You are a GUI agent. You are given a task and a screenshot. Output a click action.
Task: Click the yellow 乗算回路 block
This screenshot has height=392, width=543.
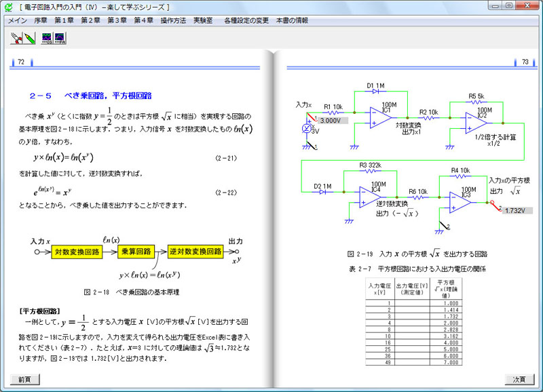[136, 252]
